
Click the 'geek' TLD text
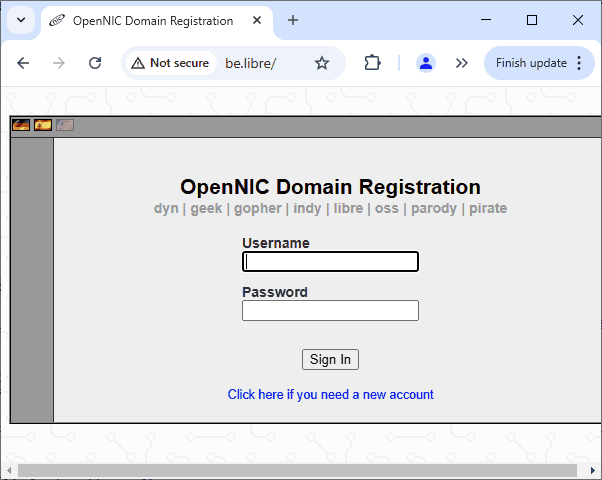pos(206,209)
